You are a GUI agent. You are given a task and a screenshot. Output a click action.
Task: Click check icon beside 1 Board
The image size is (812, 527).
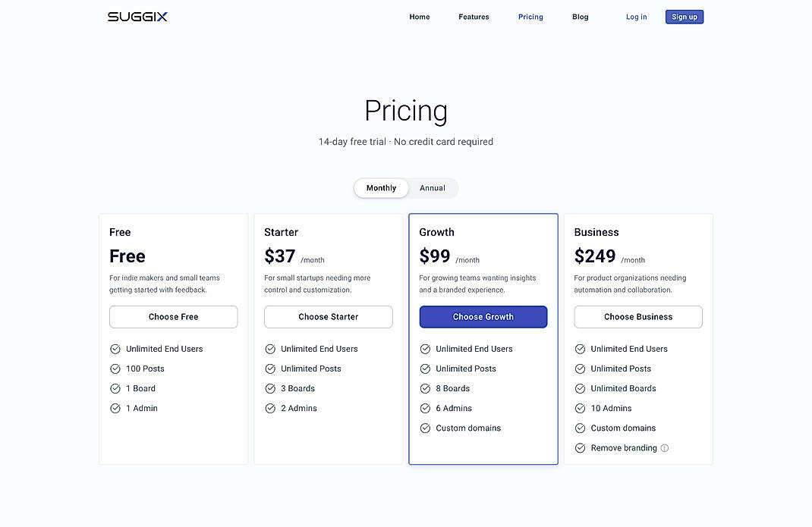pos(115,389)
